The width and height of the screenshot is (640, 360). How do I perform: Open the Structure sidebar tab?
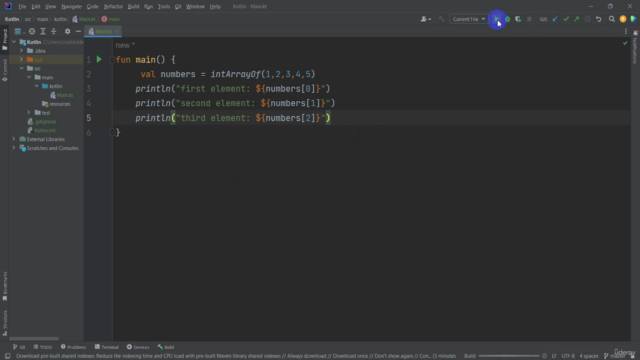click(5, 323)
